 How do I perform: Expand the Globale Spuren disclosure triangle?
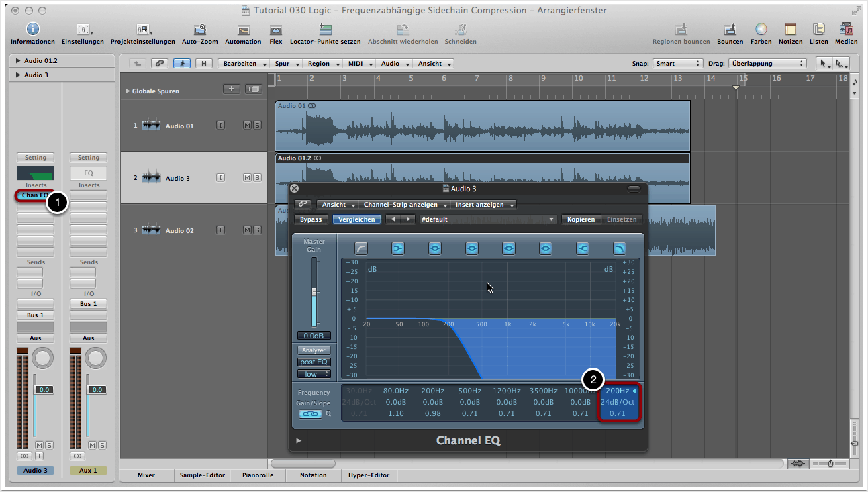[x=128, y=91]
